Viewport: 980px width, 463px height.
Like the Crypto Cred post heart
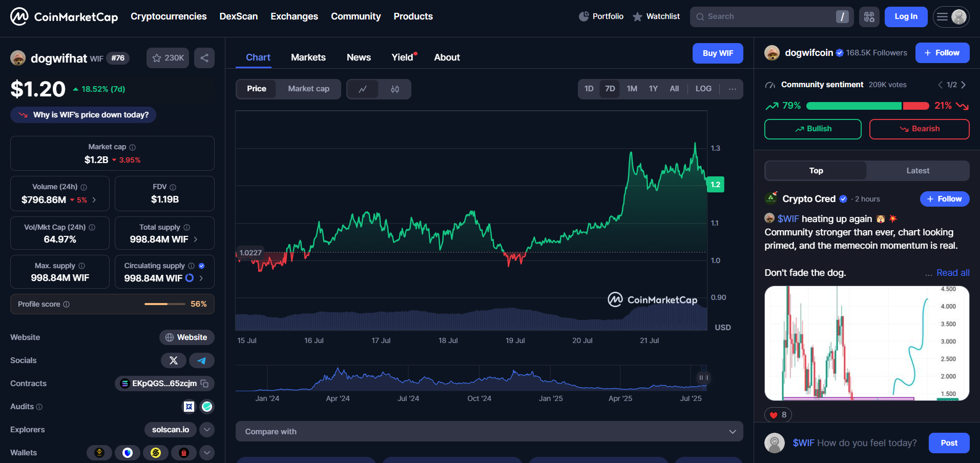pyautogui.click(x=774, y=415)
